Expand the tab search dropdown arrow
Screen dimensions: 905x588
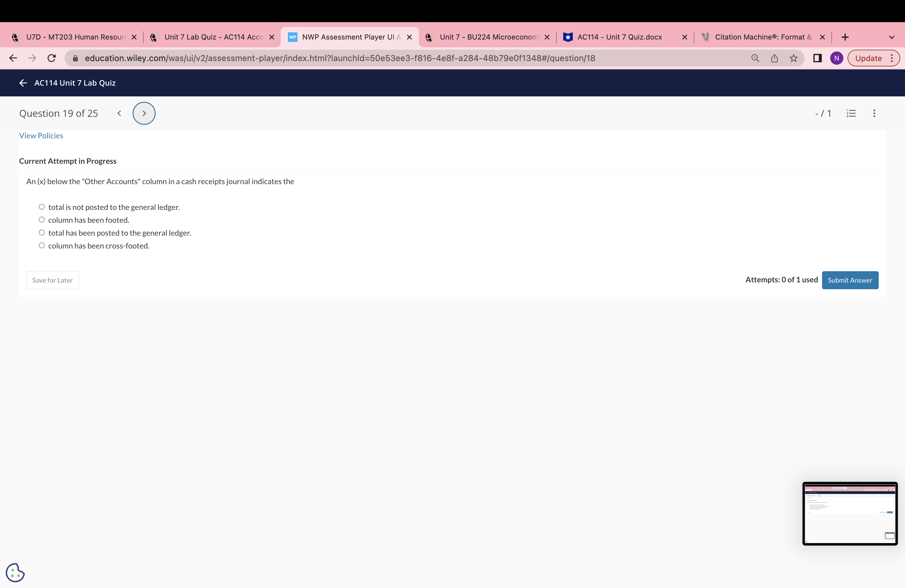point(891,37)
